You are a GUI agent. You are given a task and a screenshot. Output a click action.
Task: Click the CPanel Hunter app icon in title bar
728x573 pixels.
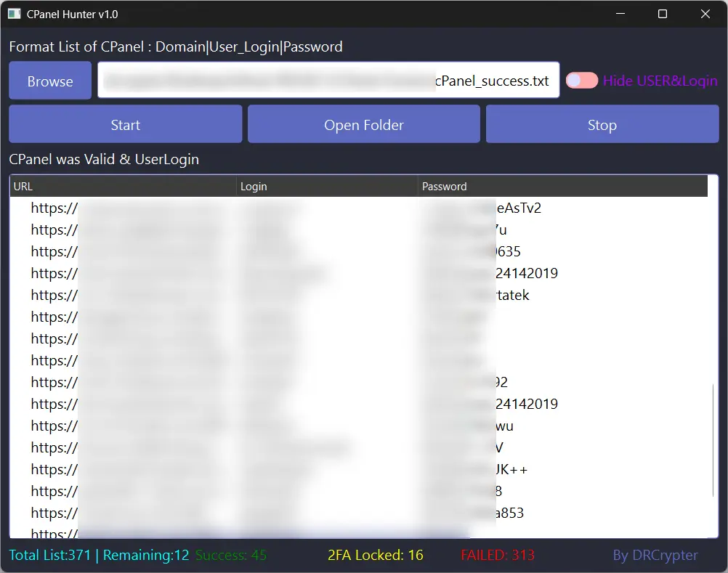tap(14, 15)
